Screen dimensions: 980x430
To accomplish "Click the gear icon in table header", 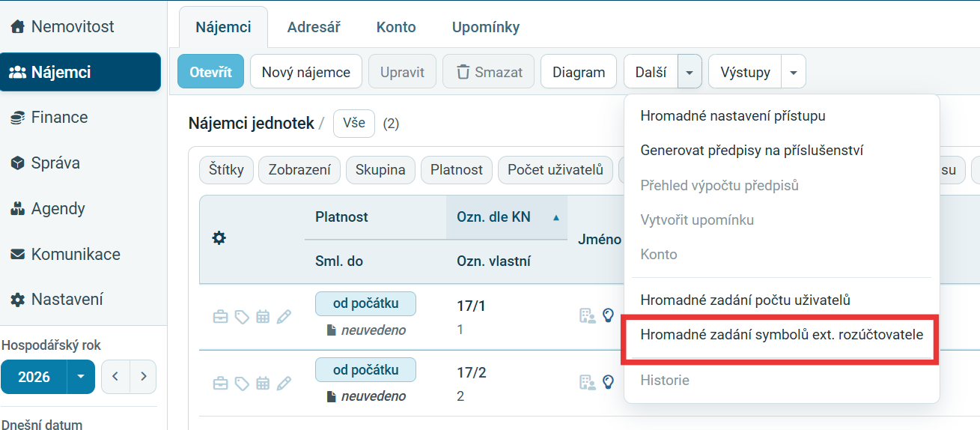I will 219,238.
